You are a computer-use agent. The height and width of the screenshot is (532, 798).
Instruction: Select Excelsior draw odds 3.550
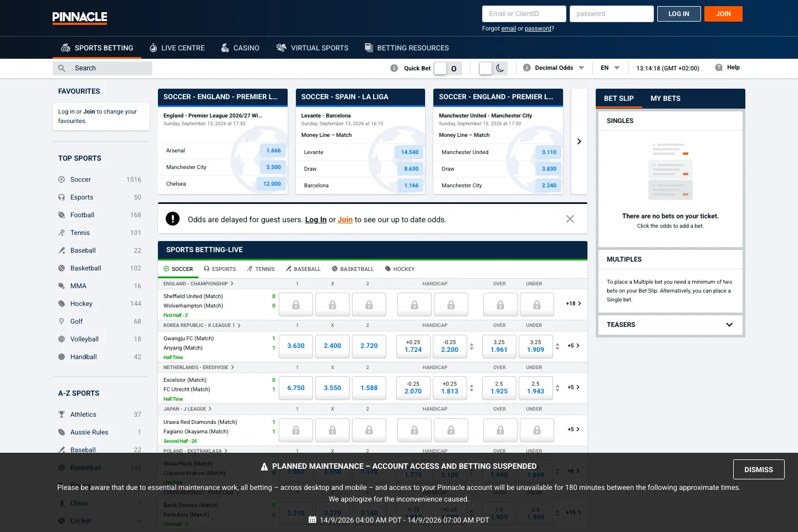point(332,388)
